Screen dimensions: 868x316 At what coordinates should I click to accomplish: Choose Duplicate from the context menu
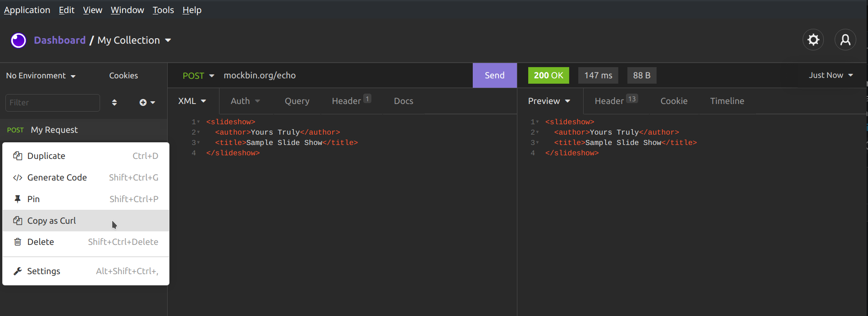(x=86, y=156)
